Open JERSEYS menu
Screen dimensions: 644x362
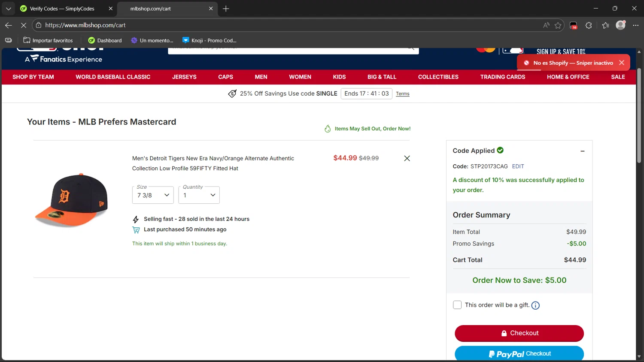point(184,77)
